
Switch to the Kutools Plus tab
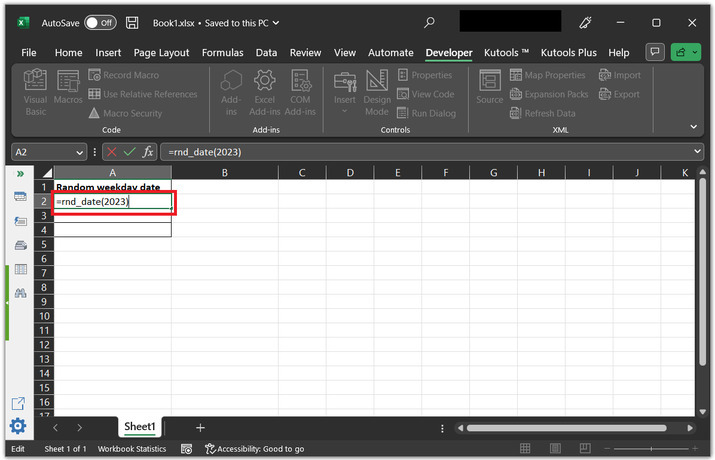(x=569, y=53)
